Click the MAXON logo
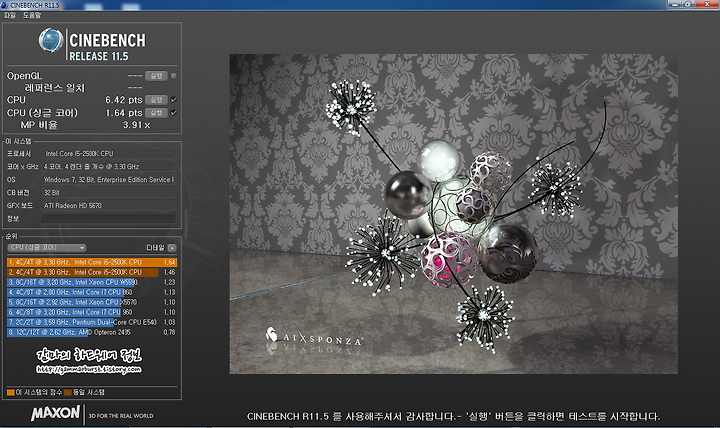 pyautogui.click(x=55, y=413)
